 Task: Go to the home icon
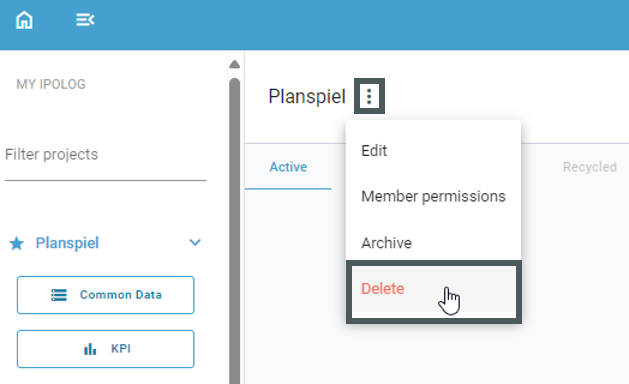[24, 20]
